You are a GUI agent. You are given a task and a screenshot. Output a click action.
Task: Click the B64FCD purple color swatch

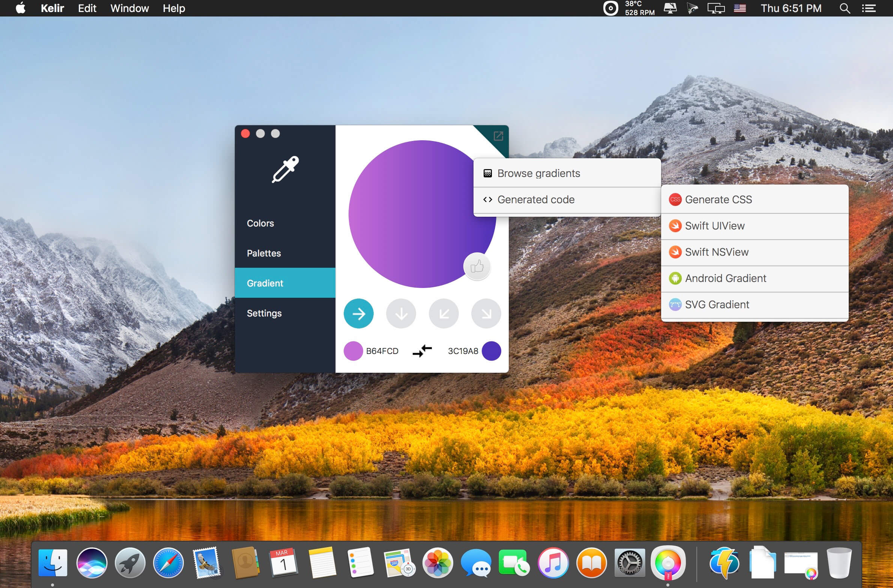pyautogui.click(x=353, y=351)
